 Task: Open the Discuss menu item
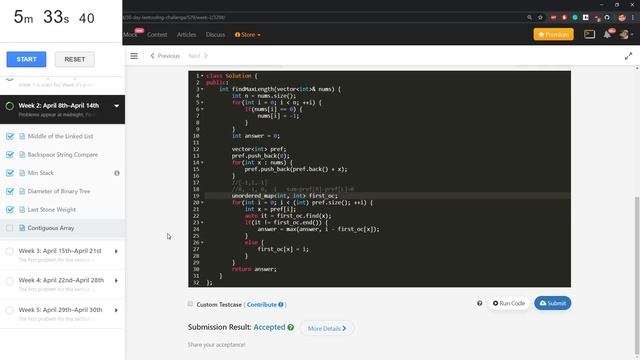pos(216,35)
